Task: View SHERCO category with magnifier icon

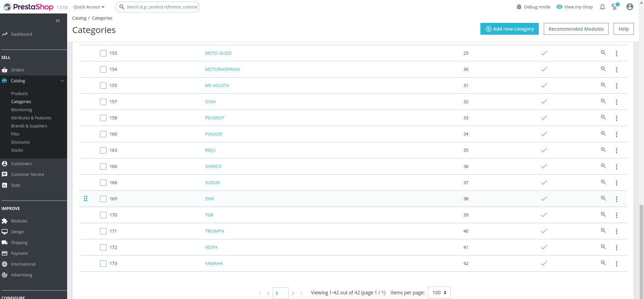Action: (603, 166)
